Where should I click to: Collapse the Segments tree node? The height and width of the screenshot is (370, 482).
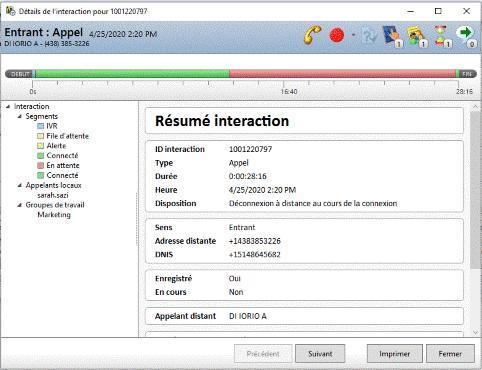point(19,116)
